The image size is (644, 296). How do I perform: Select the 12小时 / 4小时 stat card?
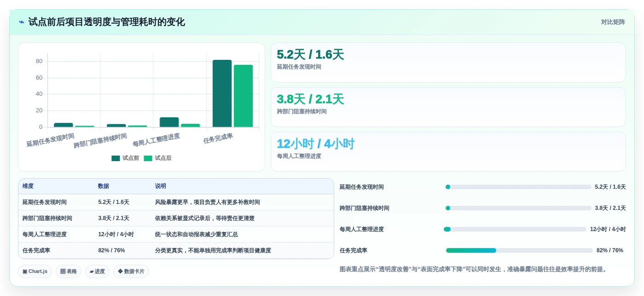tap(448, 152)
